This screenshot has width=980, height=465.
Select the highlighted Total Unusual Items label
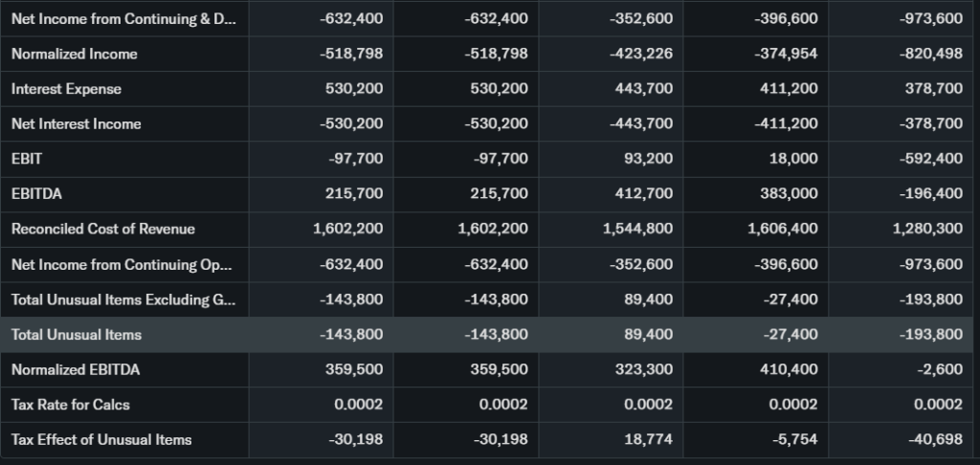[77, 335]
